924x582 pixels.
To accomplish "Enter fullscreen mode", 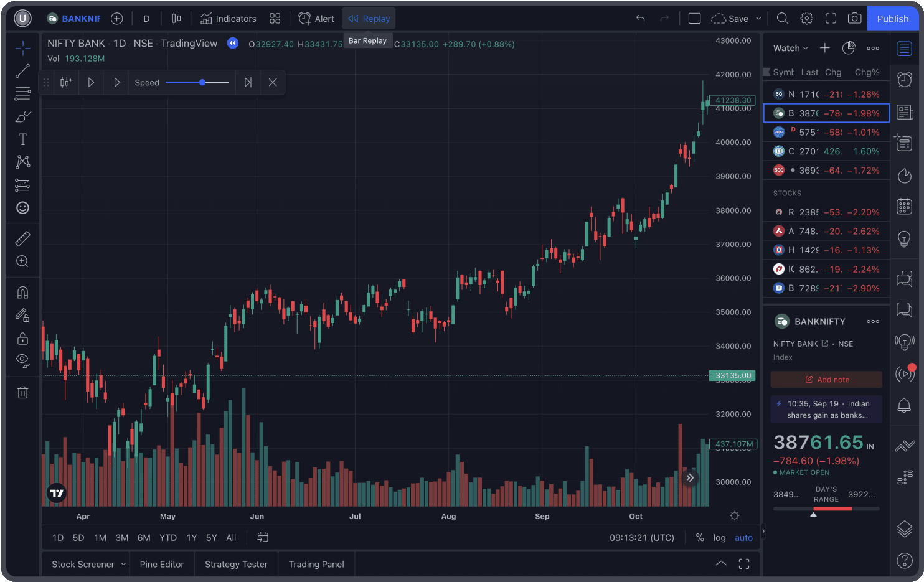I will 831,19.
